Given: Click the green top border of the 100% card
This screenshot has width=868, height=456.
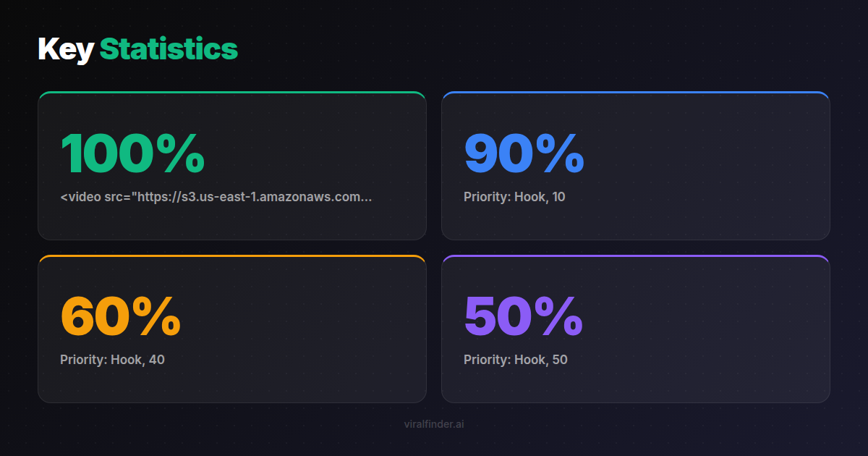Looking at the screenshot, I should (x=232, y=93).
